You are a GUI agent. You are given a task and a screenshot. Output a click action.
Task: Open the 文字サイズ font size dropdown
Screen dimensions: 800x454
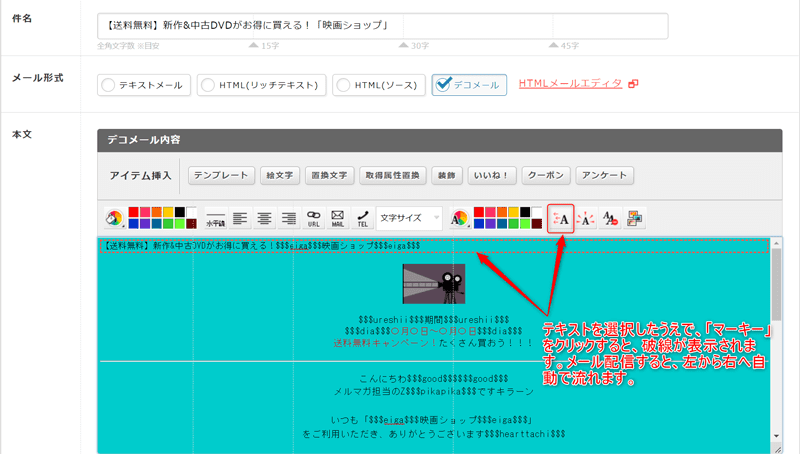point(410,218)
